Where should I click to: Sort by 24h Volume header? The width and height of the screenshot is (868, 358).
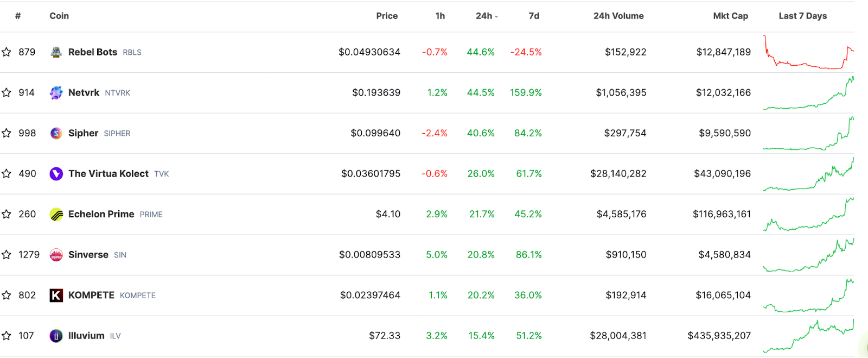[618, 16]
